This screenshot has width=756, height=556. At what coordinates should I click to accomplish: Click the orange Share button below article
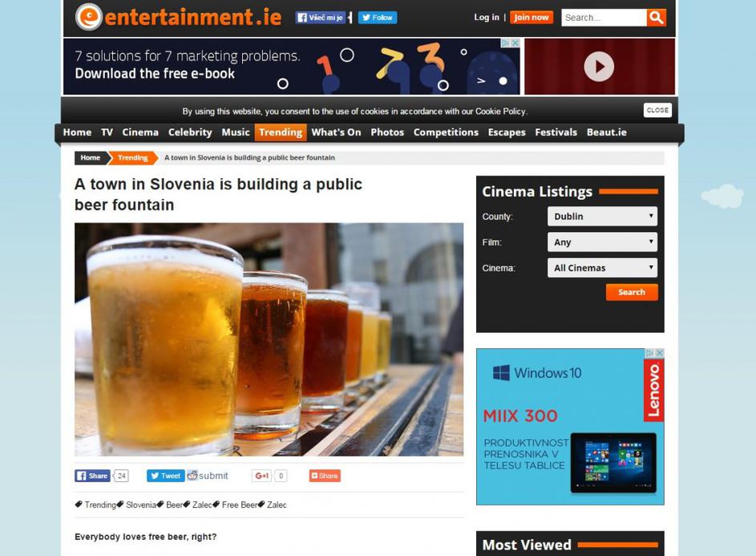tap(325, 476)
